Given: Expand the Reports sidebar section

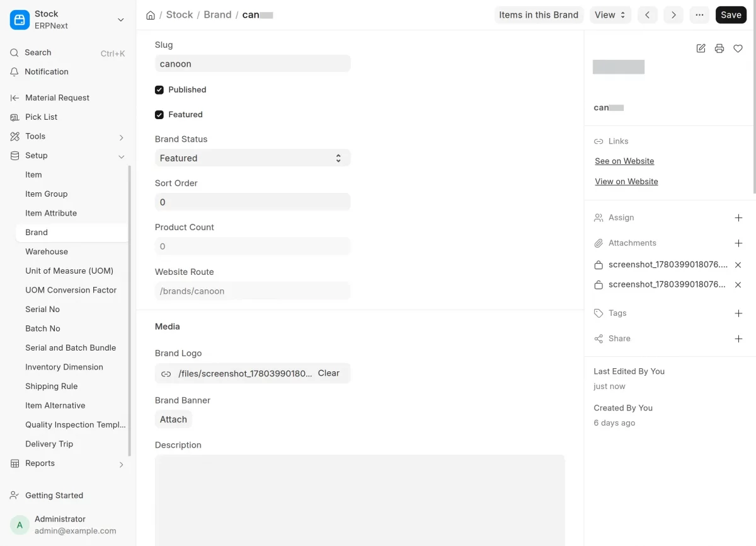Looking at the screenshot, I should (x=67, y=463).
